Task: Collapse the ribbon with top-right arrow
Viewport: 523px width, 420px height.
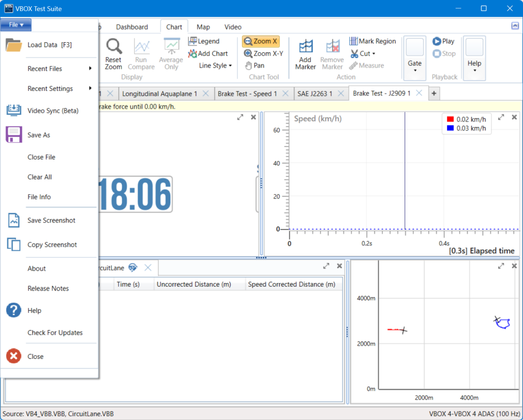Action: click(x=515, y=26)
